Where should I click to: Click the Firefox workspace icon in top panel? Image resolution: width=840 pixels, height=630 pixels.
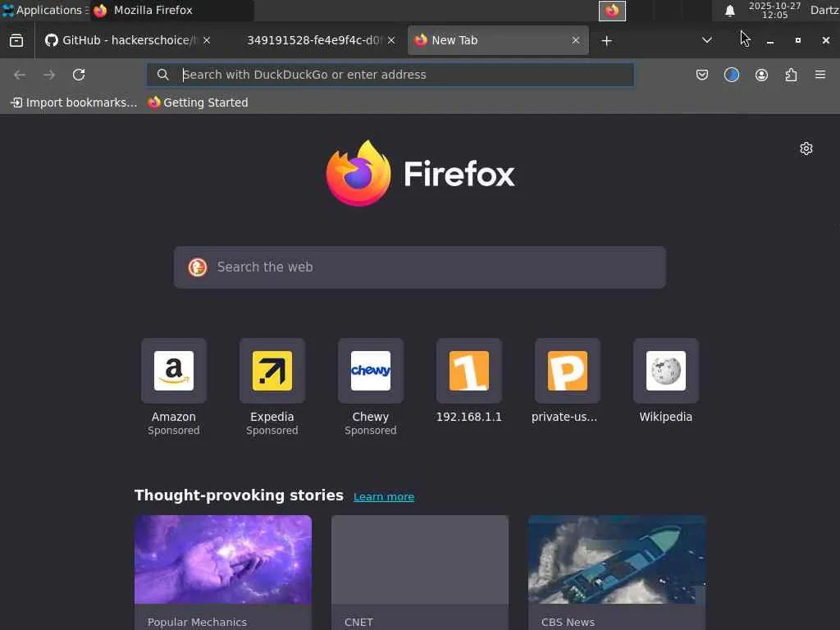click(612, 11)
